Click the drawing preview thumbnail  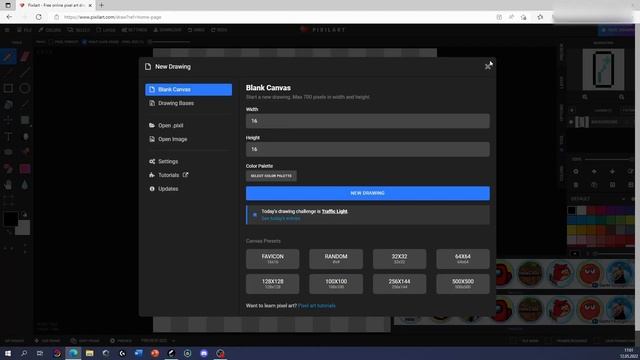pos(603,69)
